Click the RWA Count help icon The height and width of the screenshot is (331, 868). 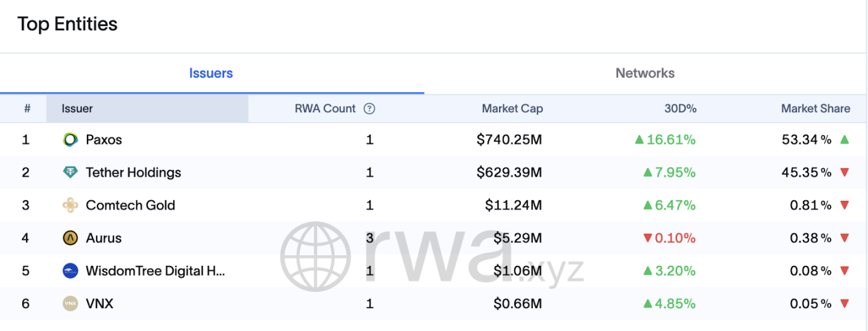(x=370, y=109)
